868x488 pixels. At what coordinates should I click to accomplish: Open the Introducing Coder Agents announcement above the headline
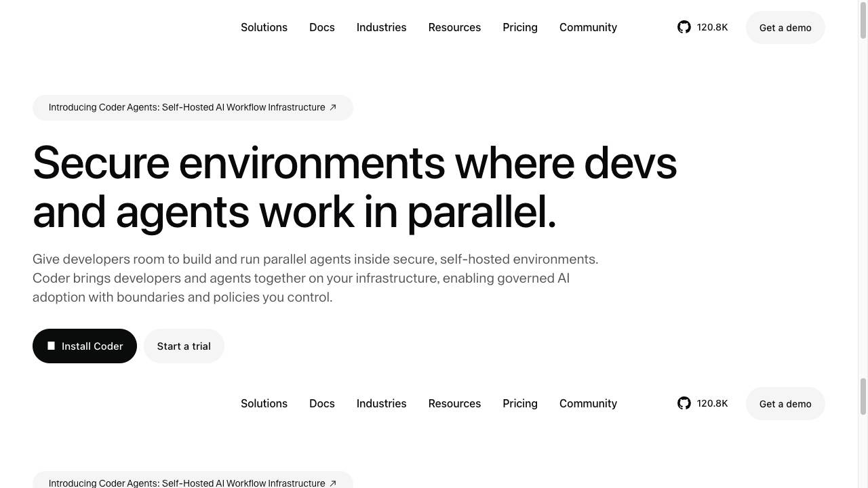tap(193, 107)
